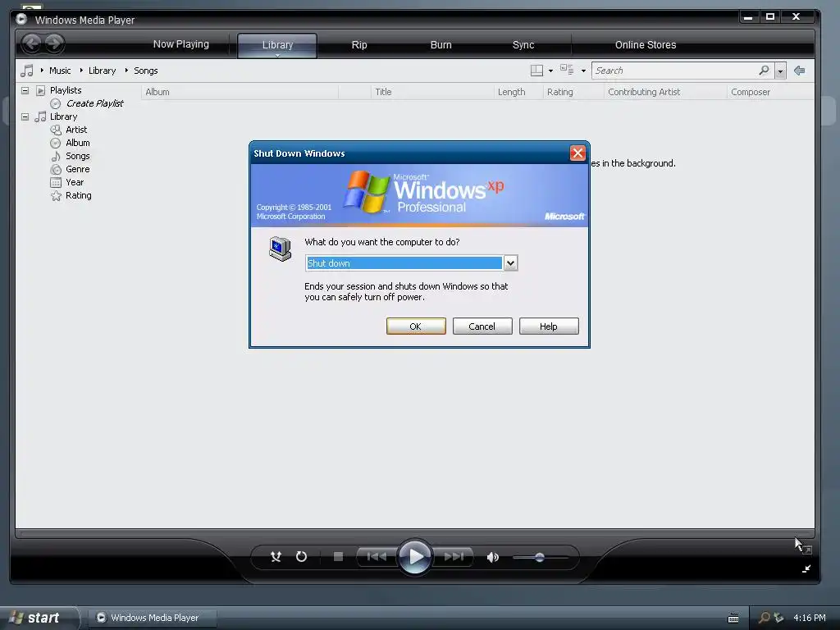840x630 pixels.
Task: Collapse the Library tree node
Action: click(x=25, y=116)
